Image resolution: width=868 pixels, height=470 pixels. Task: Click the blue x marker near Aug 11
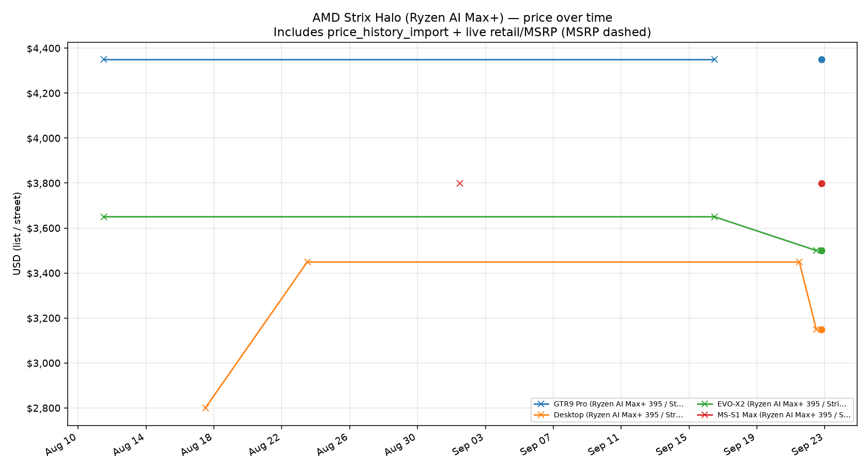point(104,59)
